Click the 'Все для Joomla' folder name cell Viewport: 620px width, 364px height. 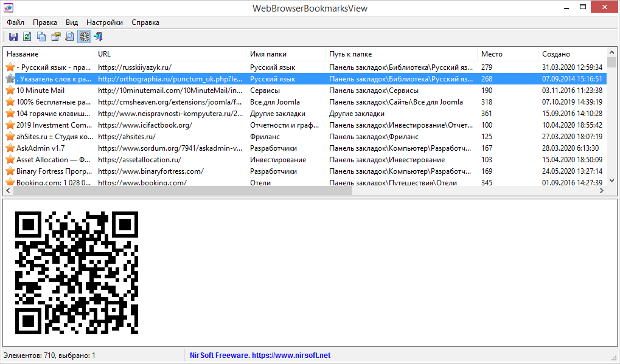pos(275,102)
